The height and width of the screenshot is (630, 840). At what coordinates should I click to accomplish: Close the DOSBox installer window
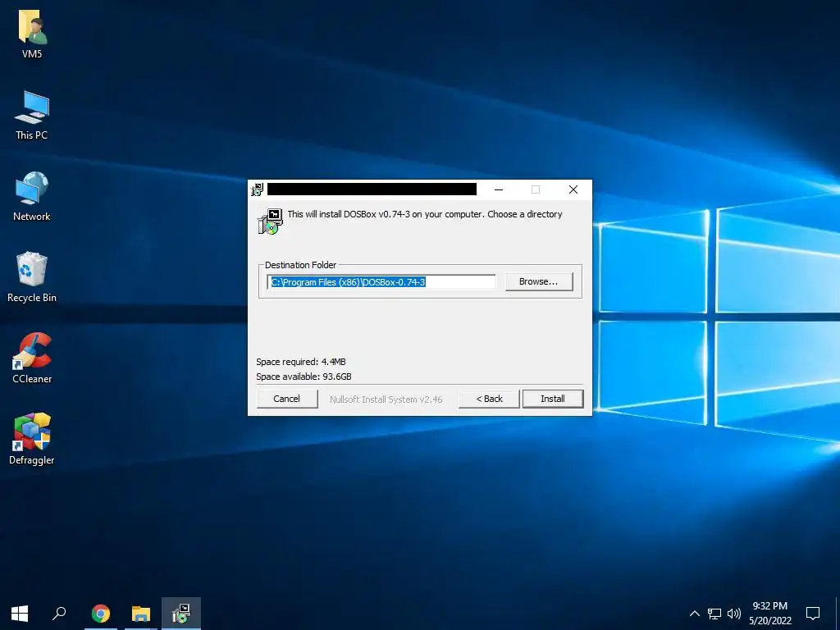[x=573, y=189]
